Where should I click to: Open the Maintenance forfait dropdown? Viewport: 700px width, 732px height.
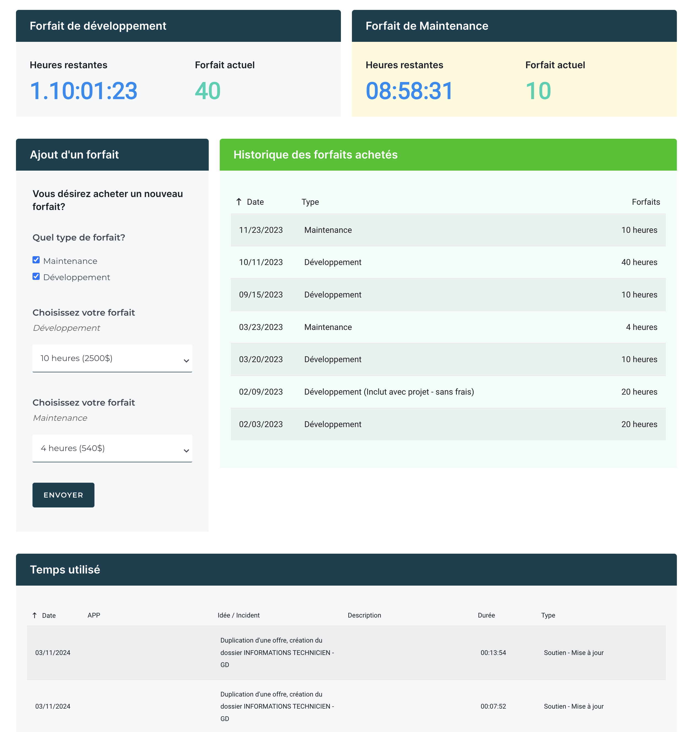pyautogui.click(x=112, y=448)
